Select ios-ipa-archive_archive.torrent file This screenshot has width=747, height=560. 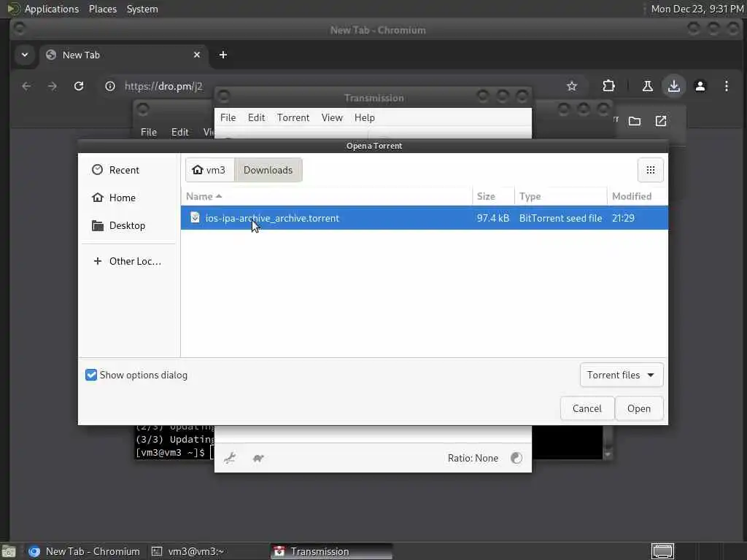click(424, 218)
